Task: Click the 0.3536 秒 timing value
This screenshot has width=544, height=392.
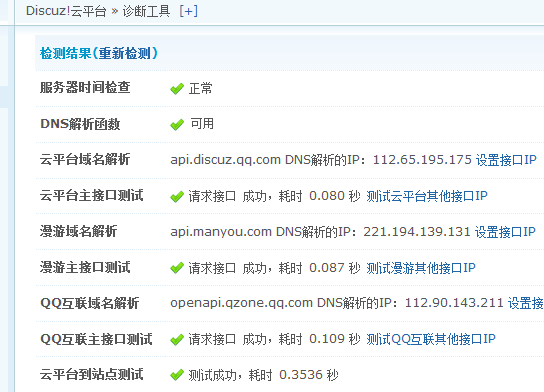Action: (x=309, y=375)
